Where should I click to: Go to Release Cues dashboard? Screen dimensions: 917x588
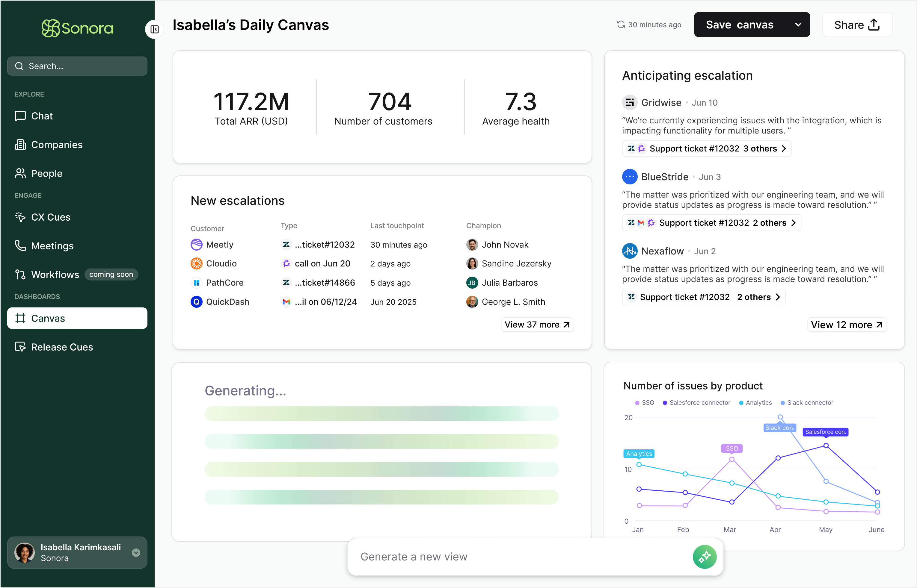[61, 347]
